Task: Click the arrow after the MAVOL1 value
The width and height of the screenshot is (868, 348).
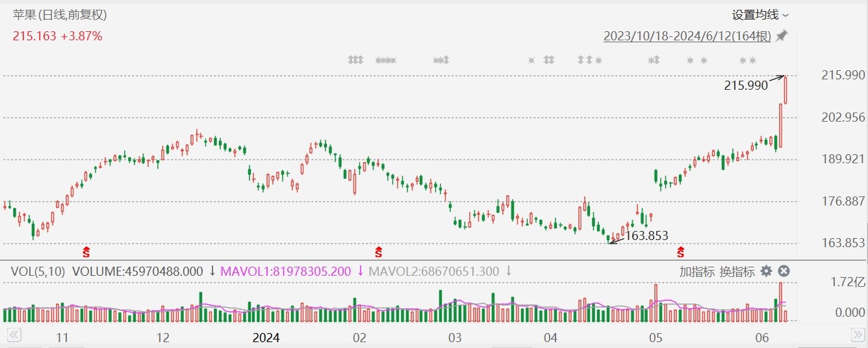Action: [x=360, y=271]
